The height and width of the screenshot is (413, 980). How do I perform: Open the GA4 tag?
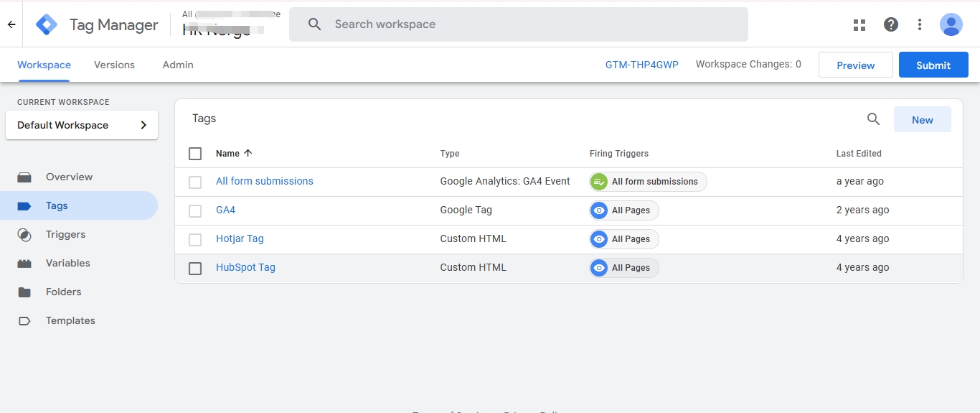tap(225, 210)
